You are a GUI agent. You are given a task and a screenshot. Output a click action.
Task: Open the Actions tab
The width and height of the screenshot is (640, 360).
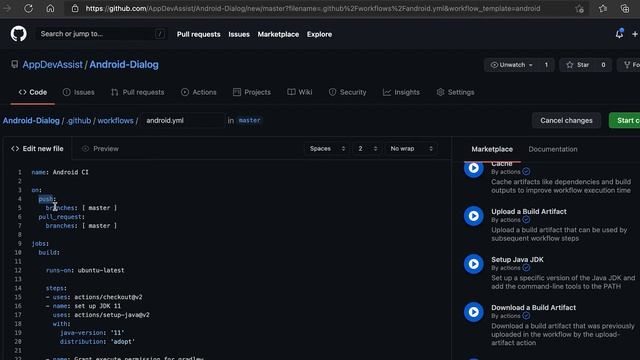(199, 92)
